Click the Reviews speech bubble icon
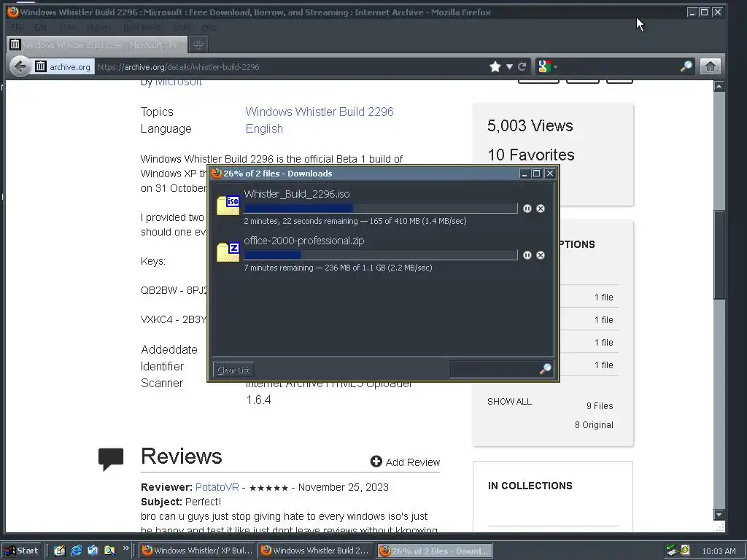This screenshot has width=747, height=560. [x=111, y=459]
